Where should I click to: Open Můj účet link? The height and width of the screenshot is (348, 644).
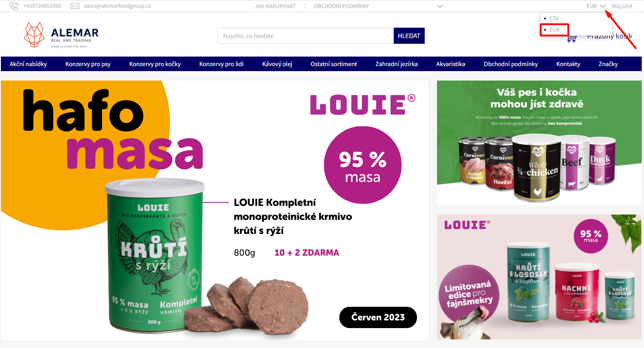tap(622, 6)
